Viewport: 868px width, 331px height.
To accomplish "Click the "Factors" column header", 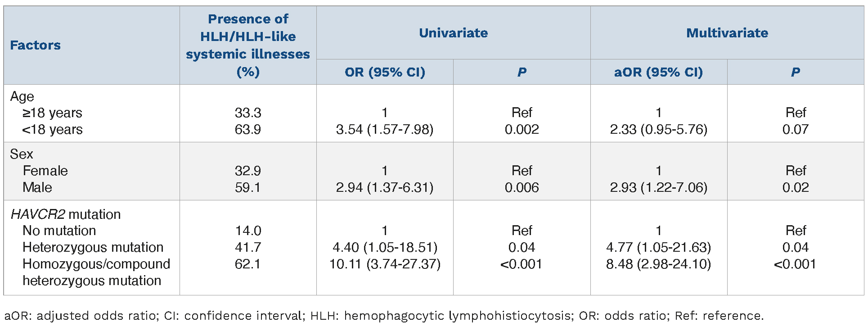I will pos(35,45).
